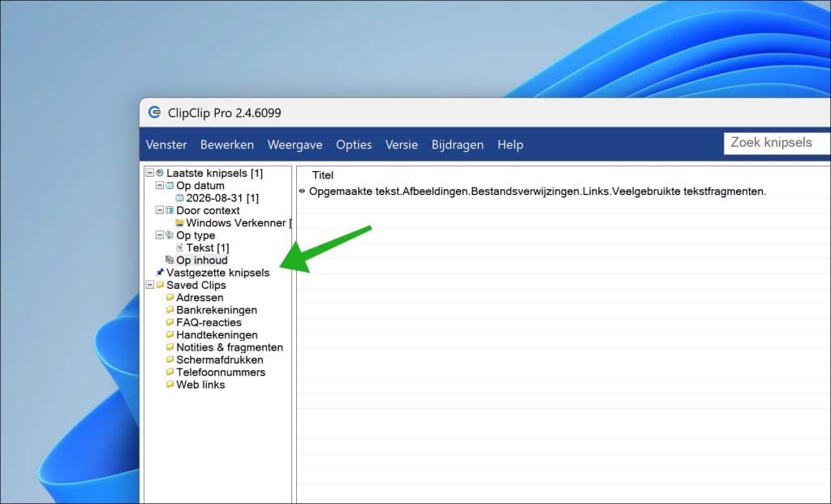Screen dimensions: 831x504
Task: Click the date icon beside 2026-08-31
Action: point(179,198)
